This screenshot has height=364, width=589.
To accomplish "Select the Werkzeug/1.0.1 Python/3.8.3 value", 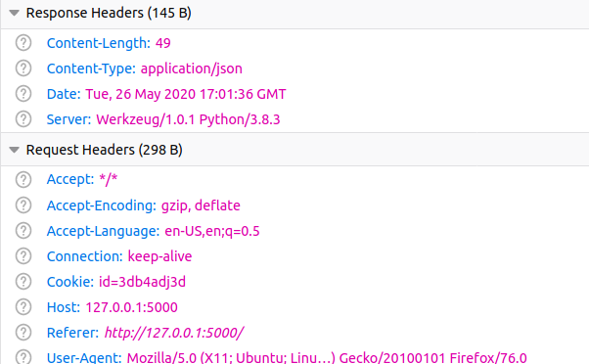I will 188,119.
